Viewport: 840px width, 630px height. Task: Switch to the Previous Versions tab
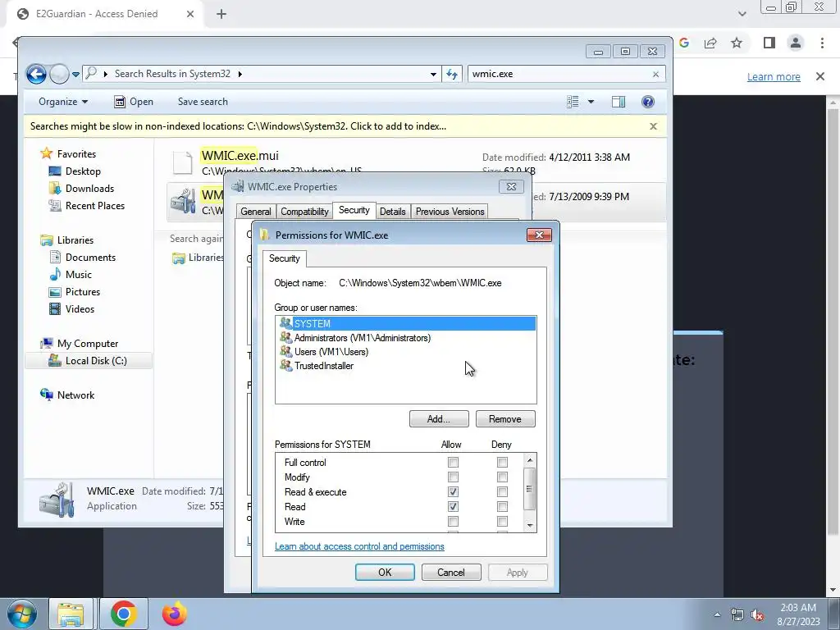(450, 212)
